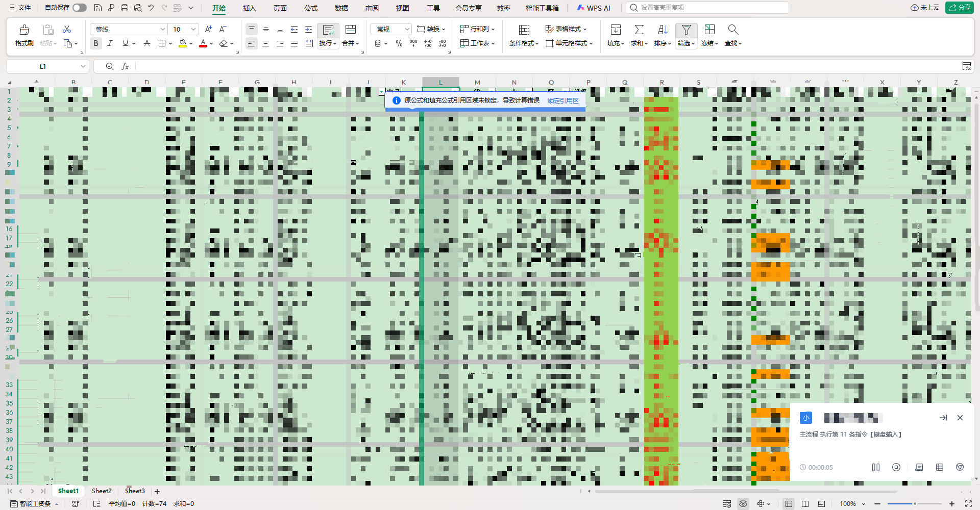Screen dimensions: 980x510
Task: Open the font size dropdown
Action: coord(193,29)
